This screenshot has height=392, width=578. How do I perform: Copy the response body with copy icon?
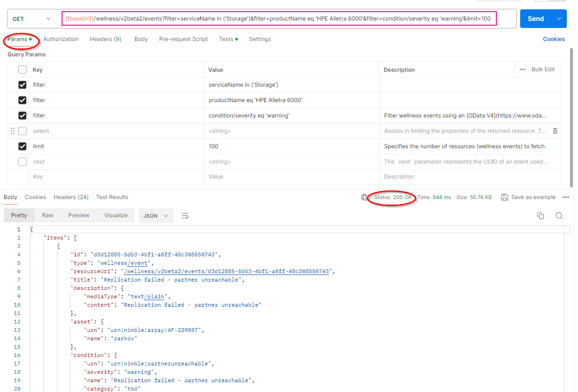click(541, 216)
